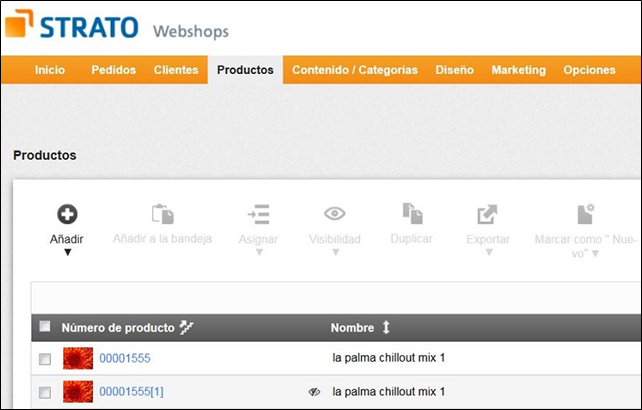Click thumbnail image of product 00001555[1]
Image resolution: width=642 pixels, height=410 pixels.
click(78, 392)
